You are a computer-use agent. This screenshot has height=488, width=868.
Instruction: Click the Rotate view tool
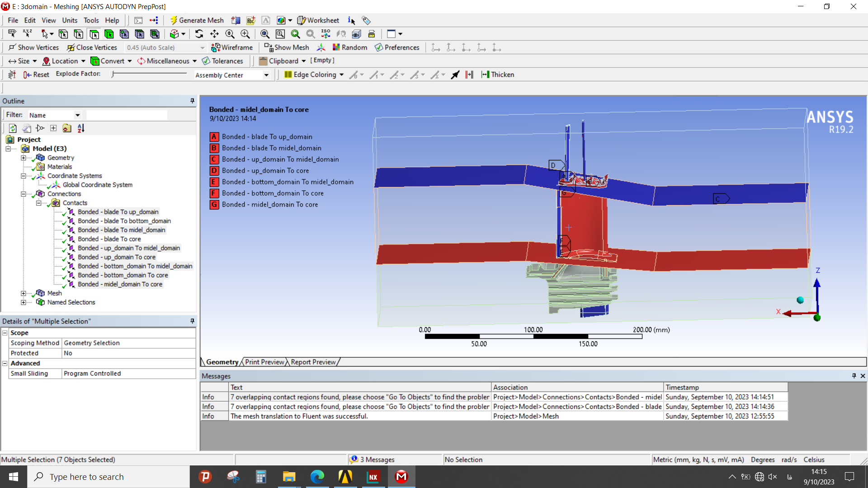tap(199, 34)
